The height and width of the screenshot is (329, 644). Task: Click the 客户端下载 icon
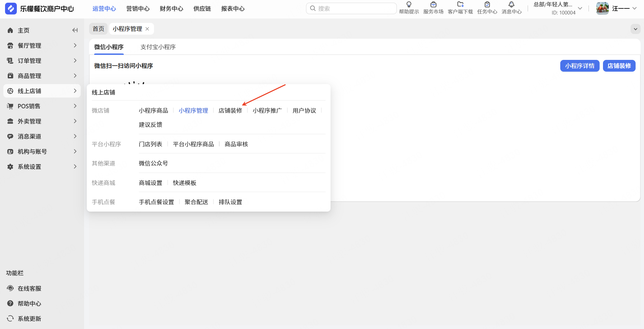tap(460, 5)
